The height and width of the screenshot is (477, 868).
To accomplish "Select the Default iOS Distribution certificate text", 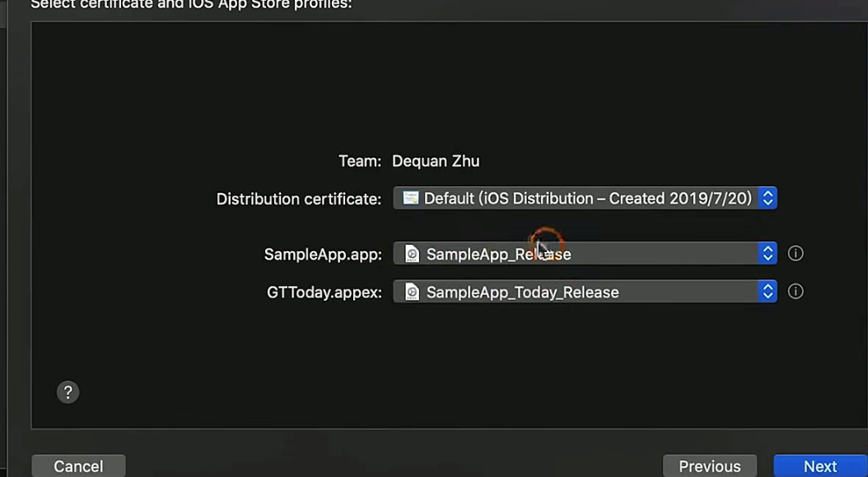I will pyautogui.click(x=587, y=199).
